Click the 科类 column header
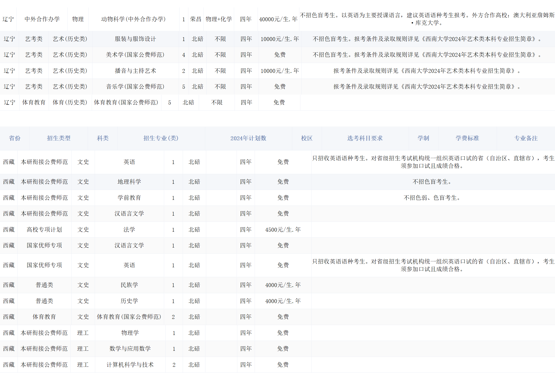The height and width of the screenshot is (392, 555). point(103,138)
